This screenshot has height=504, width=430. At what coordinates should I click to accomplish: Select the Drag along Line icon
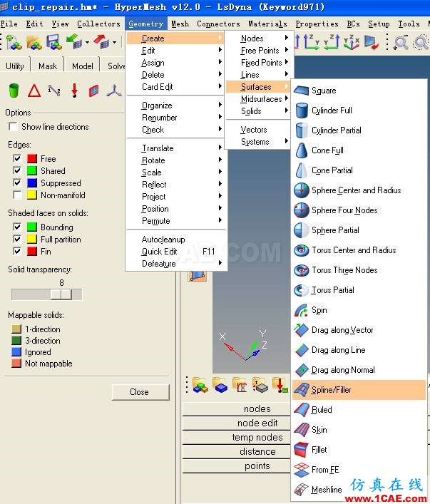[302, 350]
